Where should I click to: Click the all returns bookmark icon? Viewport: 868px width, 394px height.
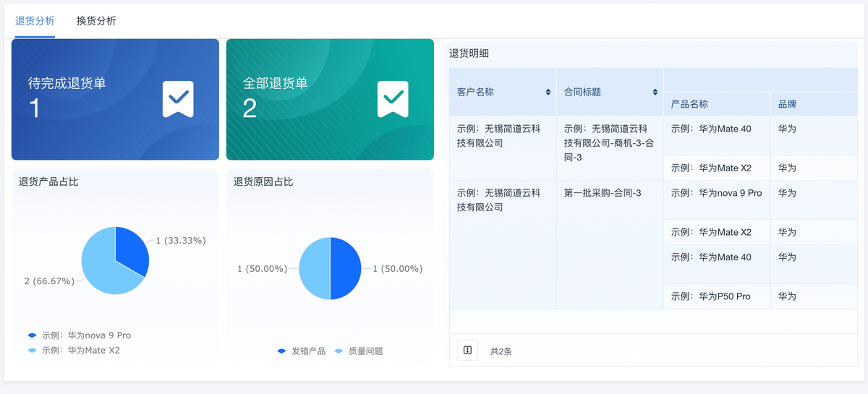pos(393,99)
